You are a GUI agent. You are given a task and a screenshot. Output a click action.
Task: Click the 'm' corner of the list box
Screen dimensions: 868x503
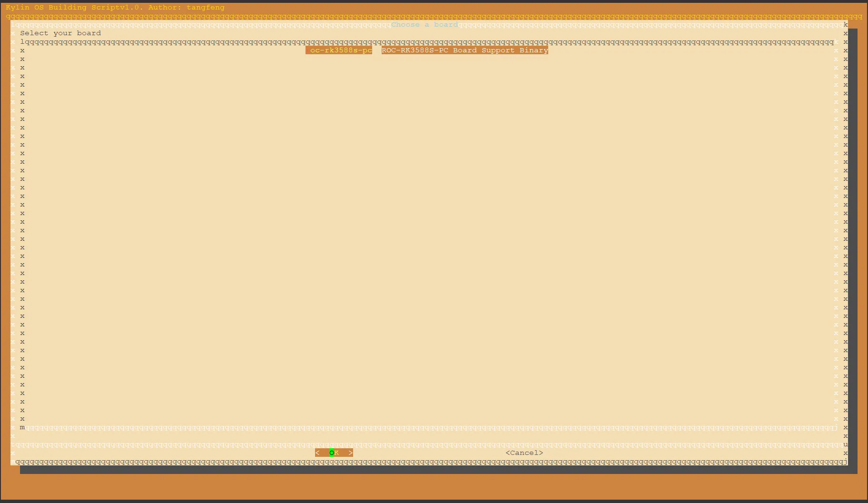[x=22, y=427]
